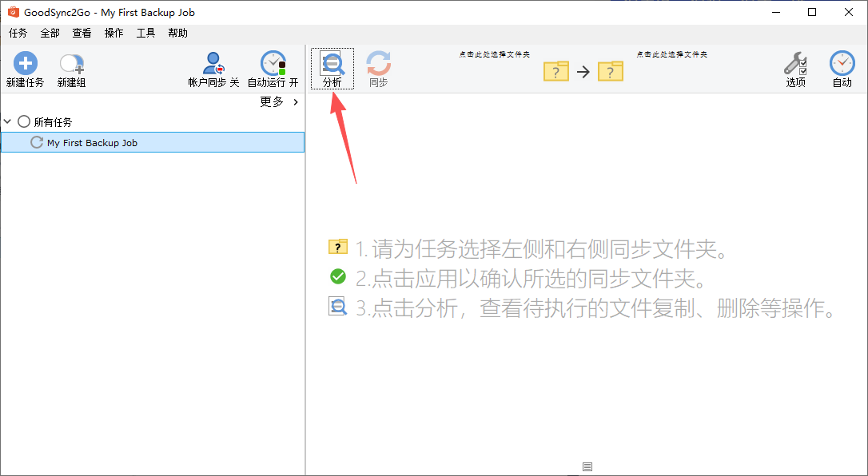Open the 工具 menu
Viewport: 868px width, 476px height.
click(146, 34)
